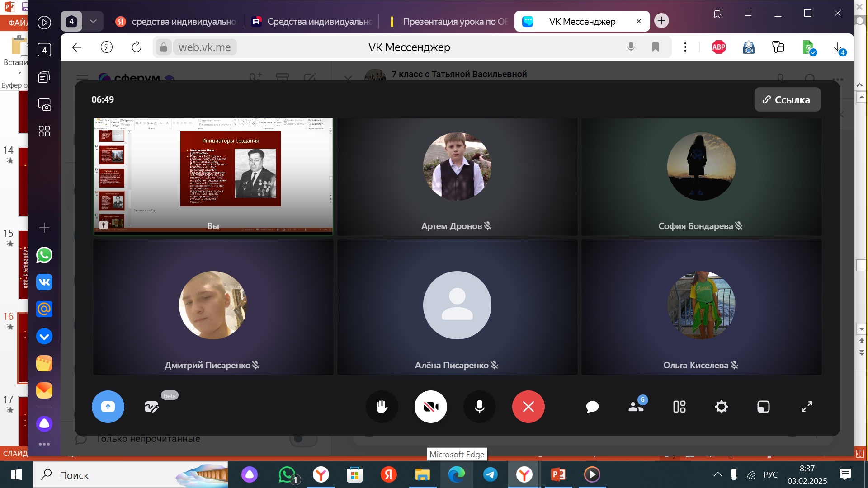Screen dimensions: 868x488
Task: Open Alice assistant in browser sidebar
Action: point(44,424)
